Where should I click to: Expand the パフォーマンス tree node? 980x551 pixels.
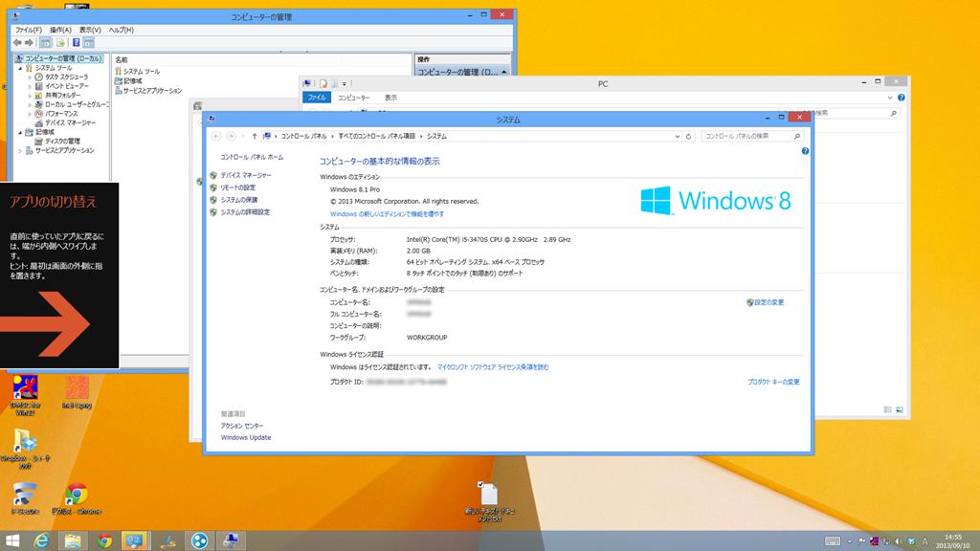coord(30,114)
